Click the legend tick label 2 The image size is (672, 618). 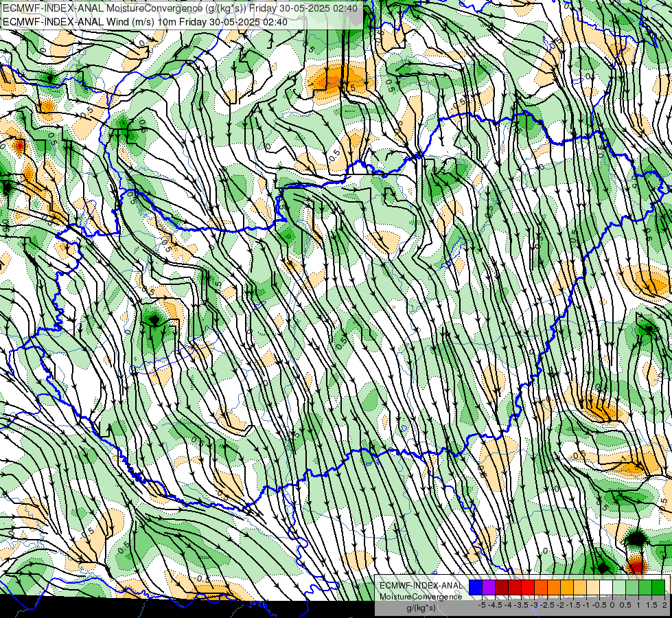click(x=664, y=605)
